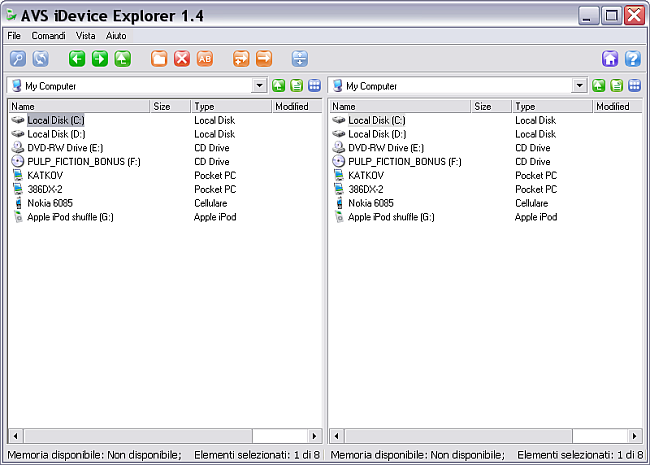Go back with the green left arrow
The width and height of the screenshot is (650, 465).
click(77, 58)
